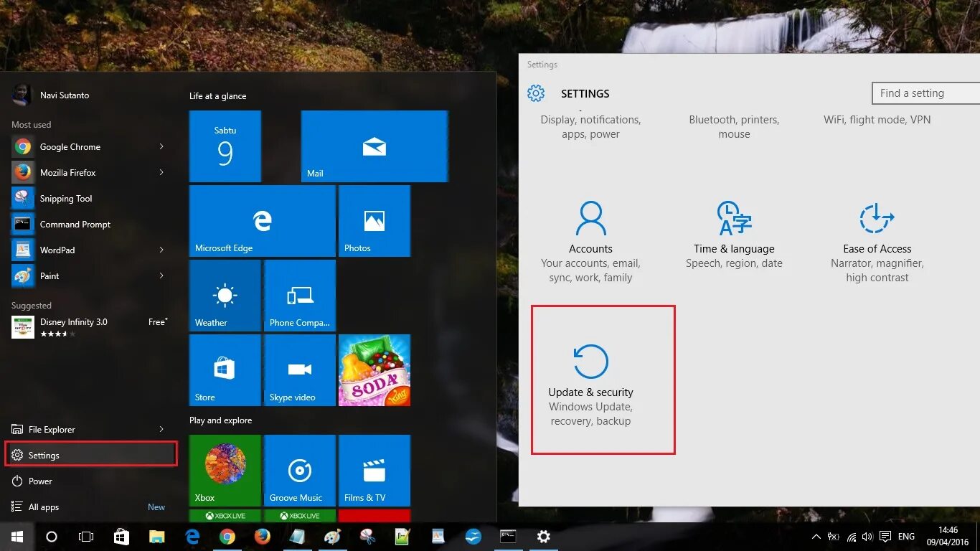Click the Bluetooth, printers, mouse description

734,127
